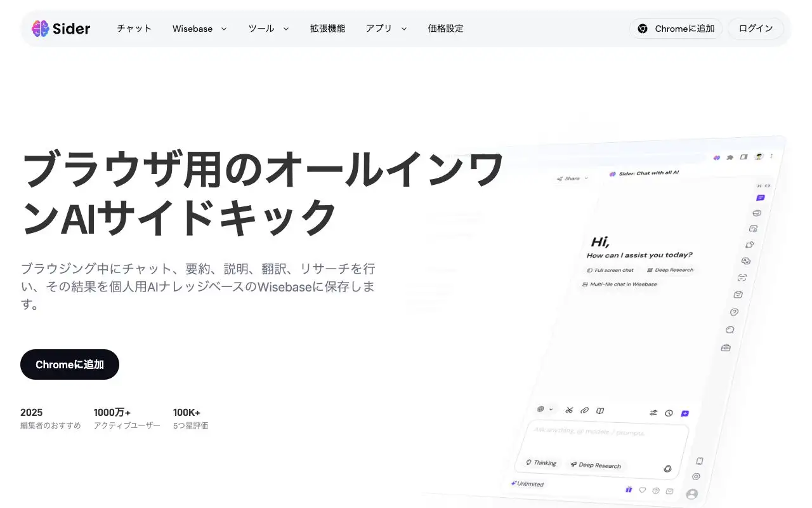Click the phone device icon in mockup sidebar
This screenshot has height=508, width=812.
pos(700,461)
